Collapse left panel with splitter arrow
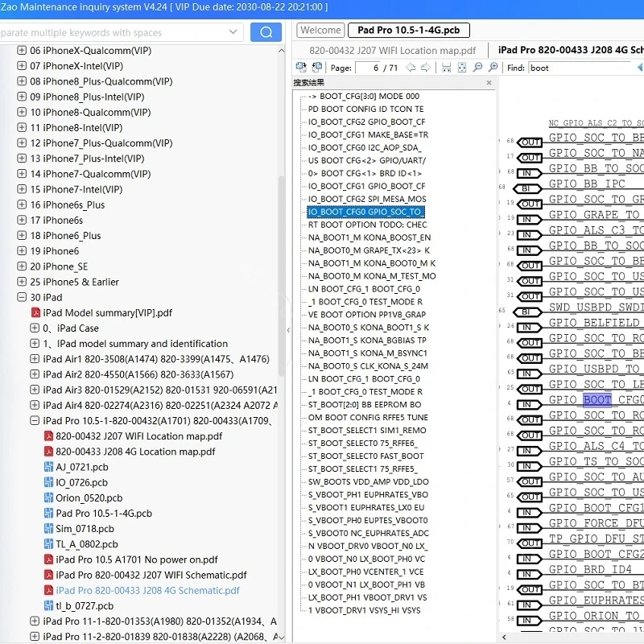This screenshot has width=644, height=644. tap(288, 330)
